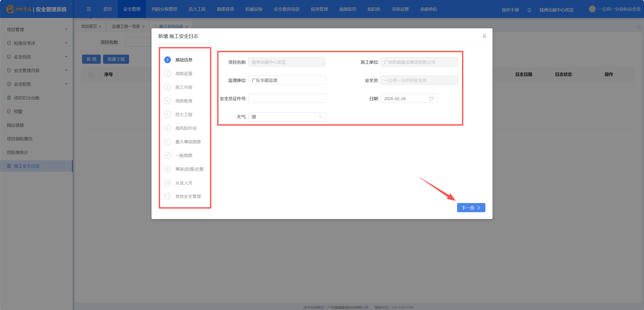The width and height of the screenshot is (644, 310).
Task: Open the date picker calendar icon
Action: coord(431,98)
